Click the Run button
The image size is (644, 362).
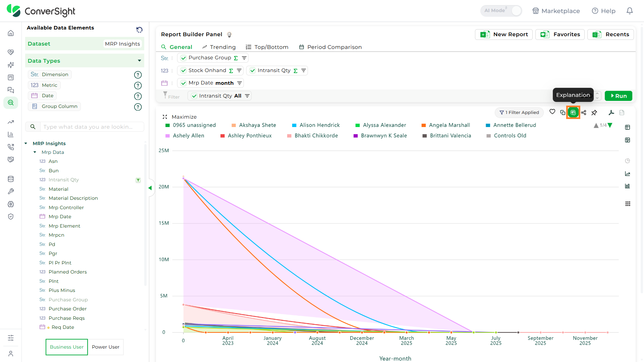point(619,96)
